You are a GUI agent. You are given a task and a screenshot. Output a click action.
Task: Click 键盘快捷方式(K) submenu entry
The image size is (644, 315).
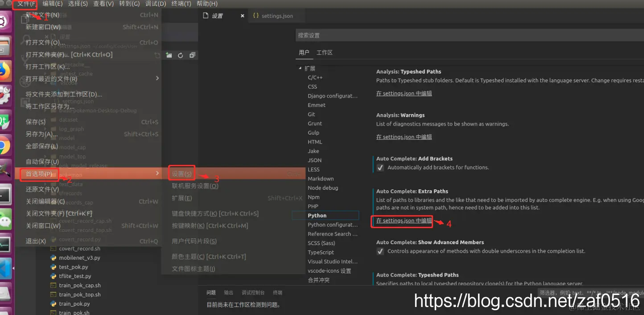(x=233, y=213)
